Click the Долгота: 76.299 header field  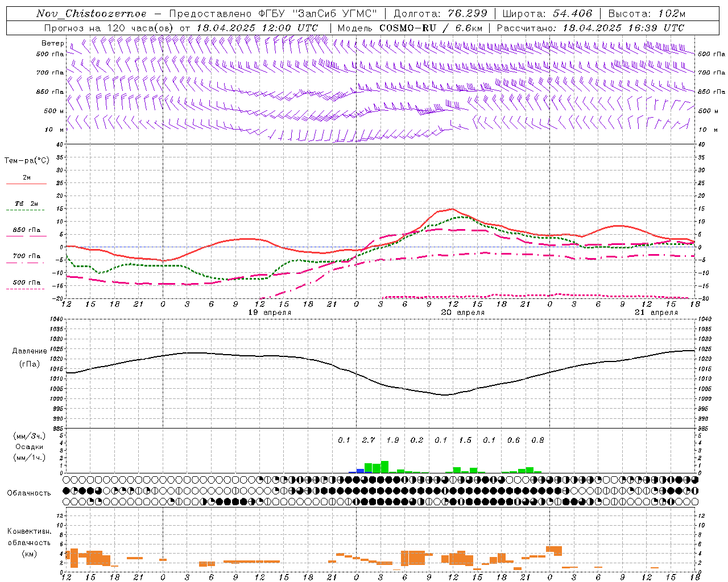[440, 14]
